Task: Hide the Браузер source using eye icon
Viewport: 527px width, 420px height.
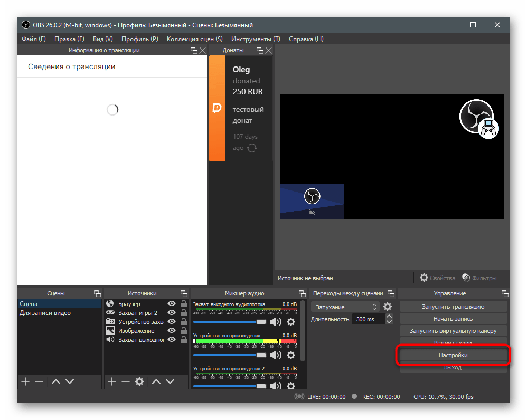Action: pyautogui.click(x=172, y=304)
